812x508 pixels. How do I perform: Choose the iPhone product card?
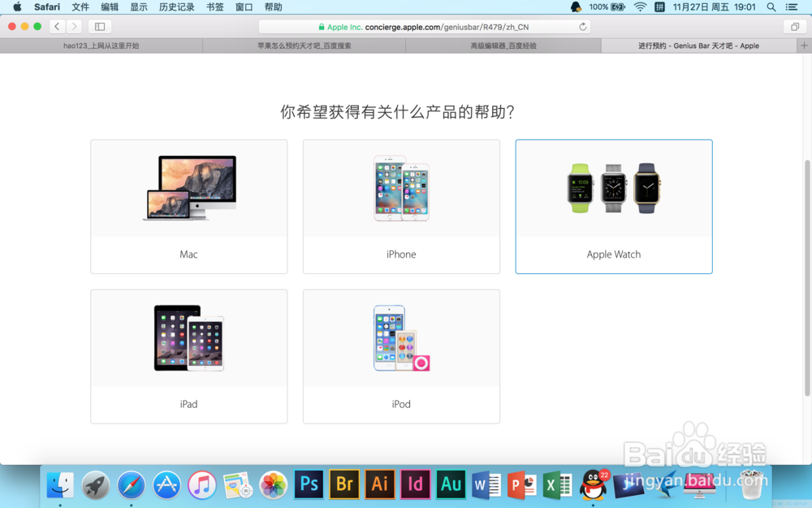click(401, 206)
